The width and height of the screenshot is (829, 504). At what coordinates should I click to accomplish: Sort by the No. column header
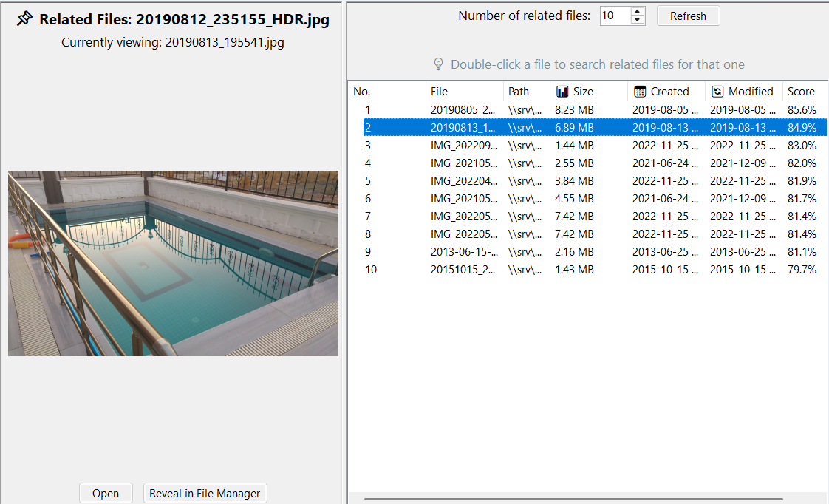pyautogui.click(x=387, y=92)
